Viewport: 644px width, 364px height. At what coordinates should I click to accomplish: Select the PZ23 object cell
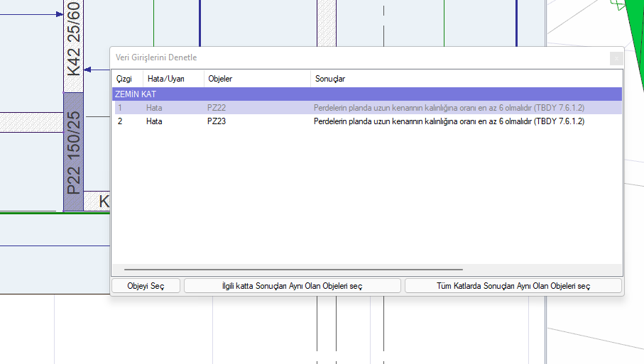click(x=217, y=121)
